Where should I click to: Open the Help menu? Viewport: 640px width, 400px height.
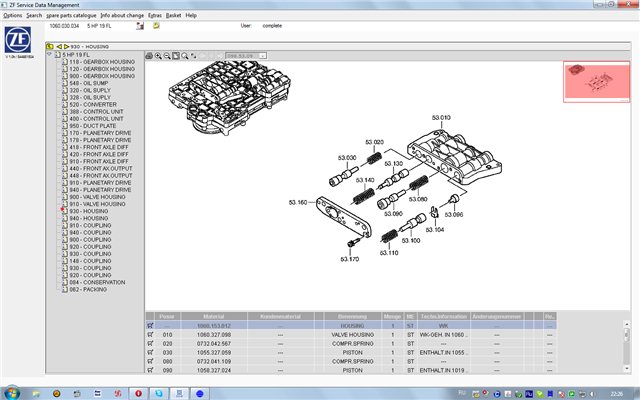click(191, 16)
